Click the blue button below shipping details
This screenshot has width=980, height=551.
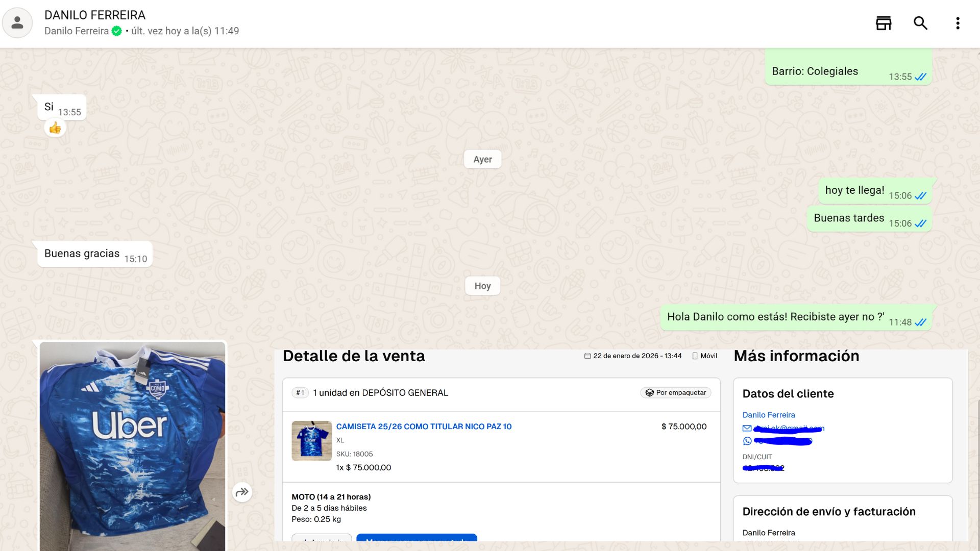point(416,538)
